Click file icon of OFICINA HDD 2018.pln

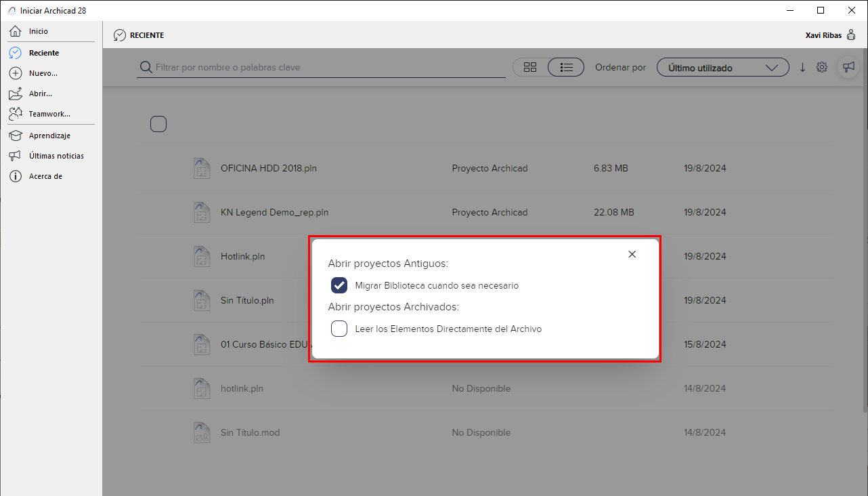[200, 168]
